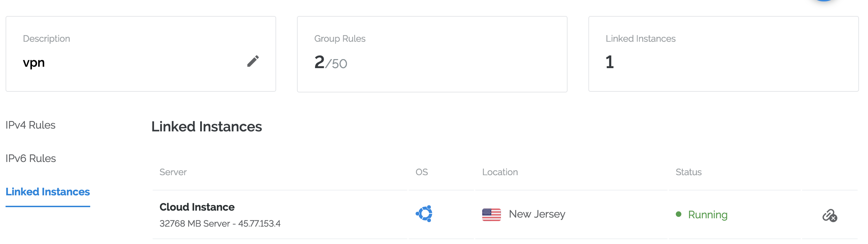The width and height of the screenshot is (868, 244).
Task: Switch to the IPv4 Rules tab
Action: [x=31, y=125]
